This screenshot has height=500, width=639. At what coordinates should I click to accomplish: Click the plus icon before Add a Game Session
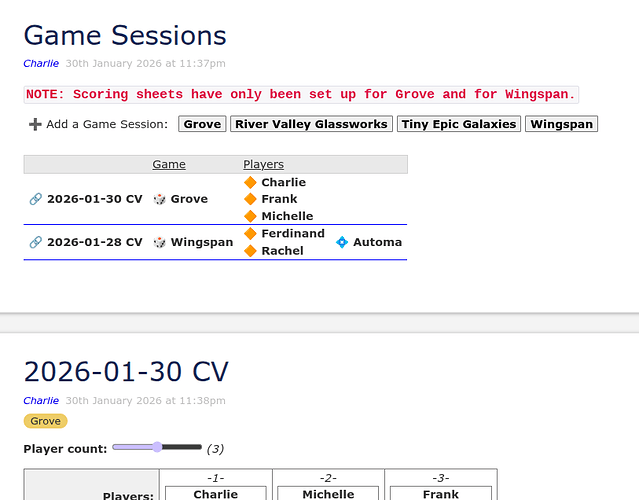(35, 125)
